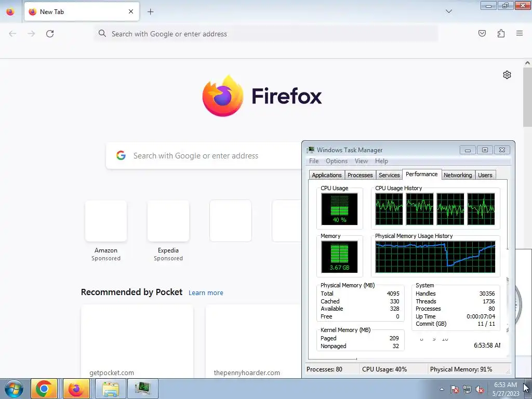This screenshot has width=532, height=399.
Task: Open Save to Pocket icon
Action: point(482,33)
